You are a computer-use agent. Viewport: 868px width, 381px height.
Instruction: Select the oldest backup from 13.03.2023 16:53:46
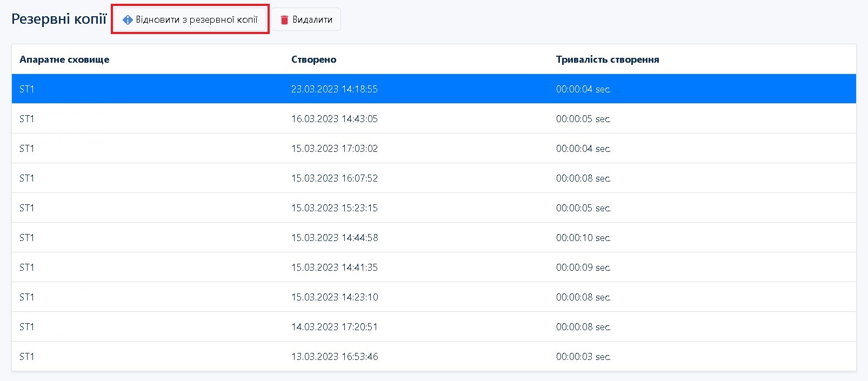[x=334, y=357]
